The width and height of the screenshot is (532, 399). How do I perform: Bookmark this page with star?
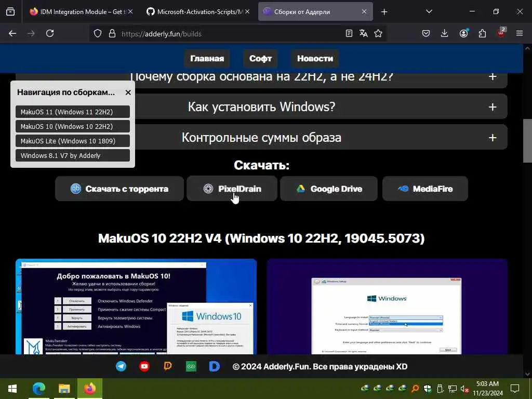(378, 33)
